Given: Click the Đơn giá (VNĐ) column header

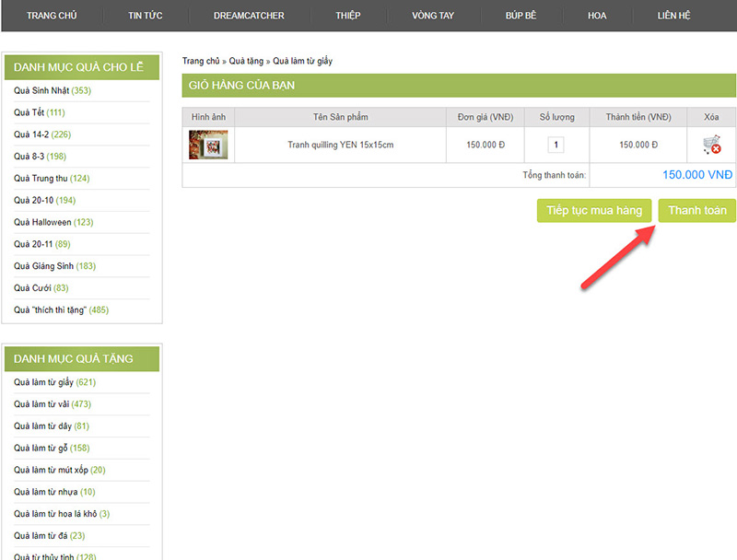Looking at the screenshot, I should pyautogui.click(x=485, y=117).
